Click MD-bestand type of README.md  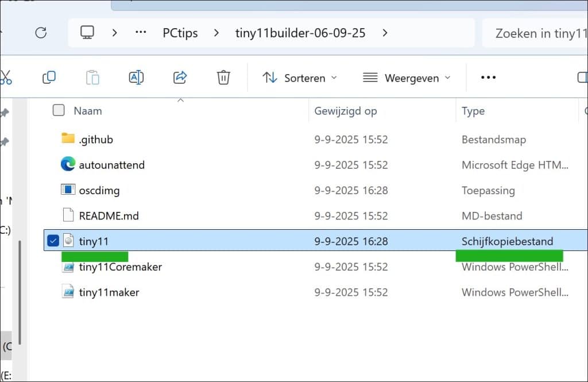(492, 216)
